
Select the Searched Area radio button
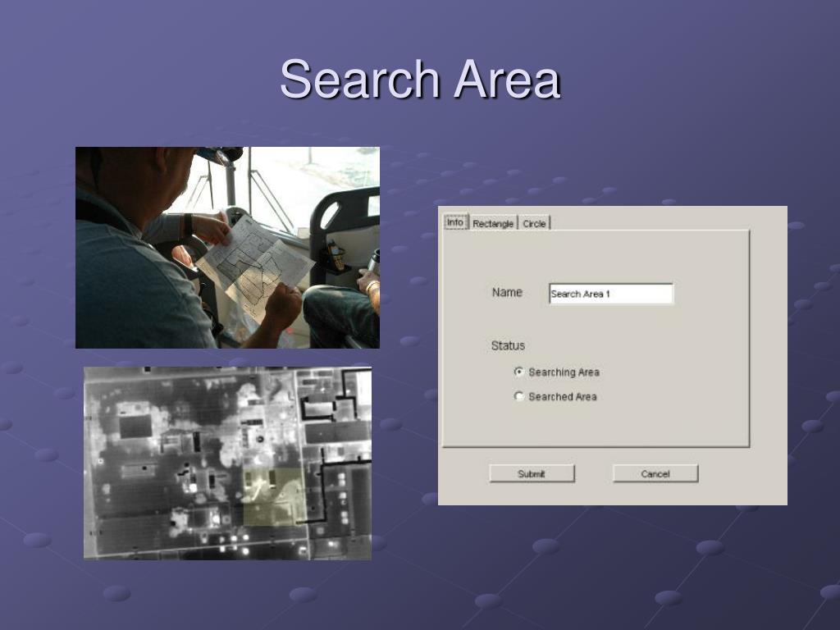[518, 396]
